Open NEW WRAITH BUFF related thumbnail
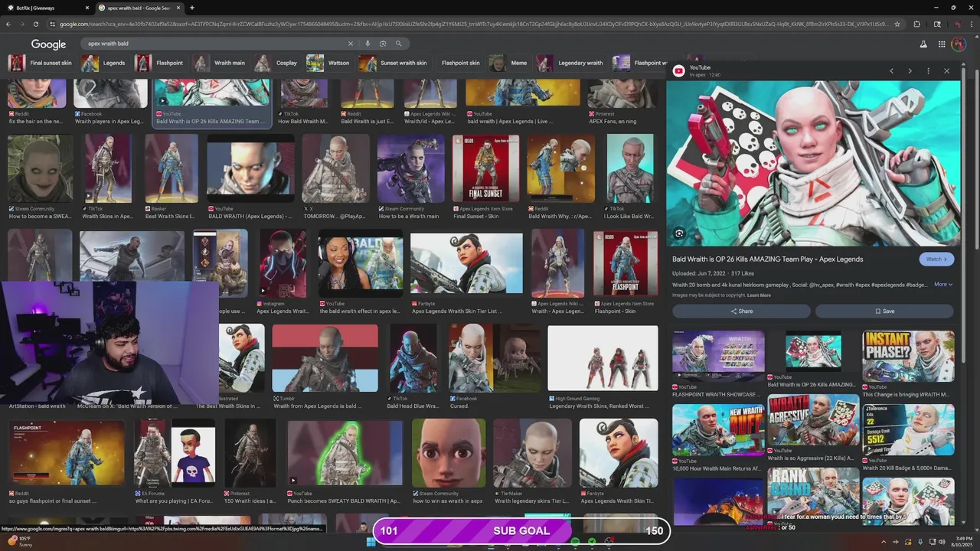Viewport: 980px width, 551px height. tap(718, 430)
